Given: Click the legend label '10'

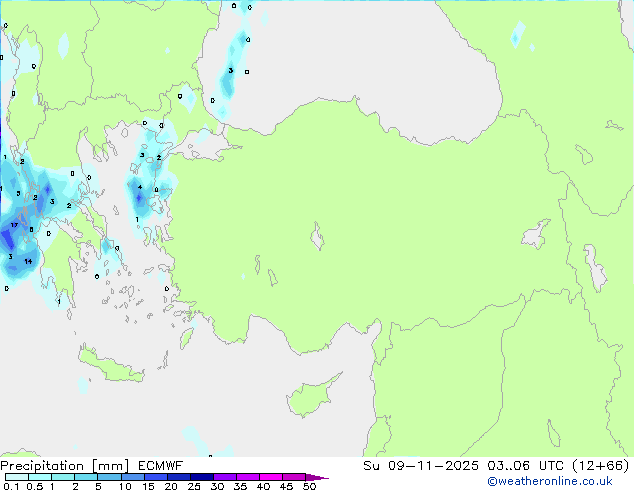Looking at the screenshot, I should 125,486.
